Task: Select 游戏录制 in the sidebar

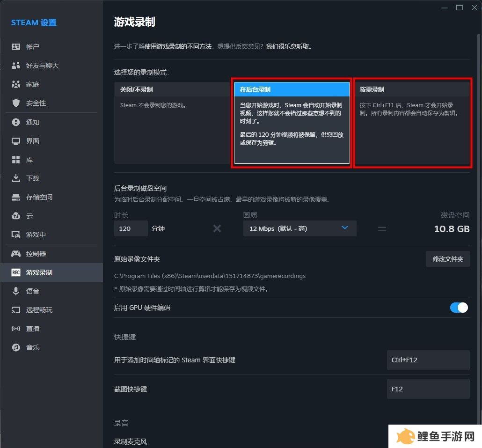Action: (51, 272)
